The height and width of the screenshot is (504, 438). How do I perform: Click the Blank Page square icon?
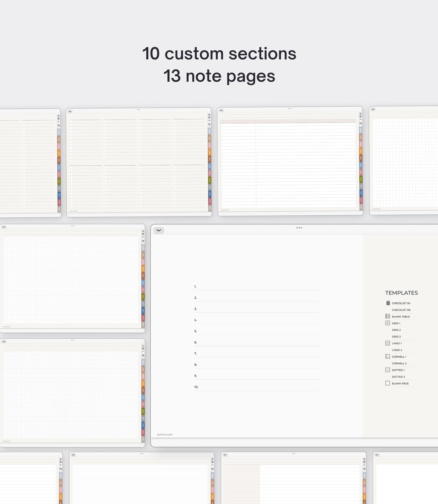pyautogui.click(x=387, y=383)
